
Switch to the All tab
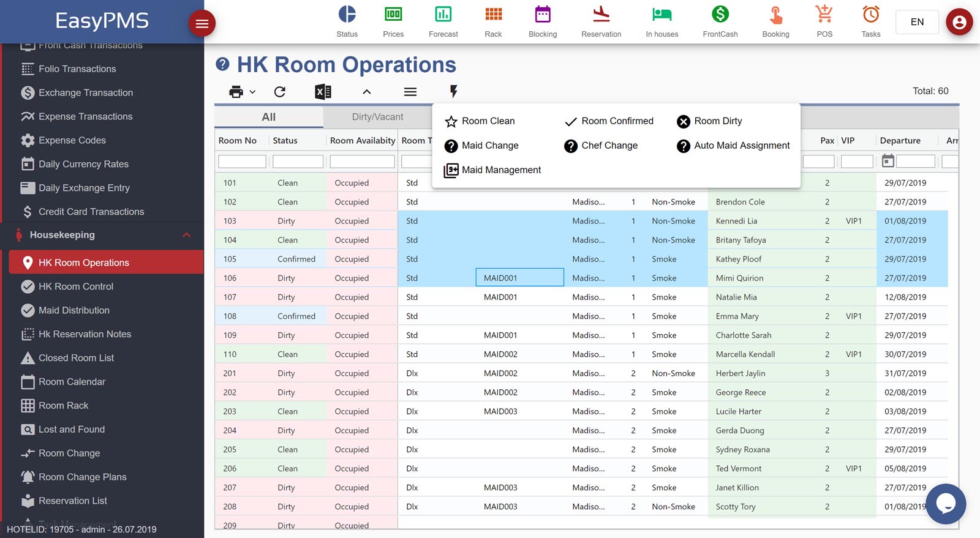click(x=269, y=117)
